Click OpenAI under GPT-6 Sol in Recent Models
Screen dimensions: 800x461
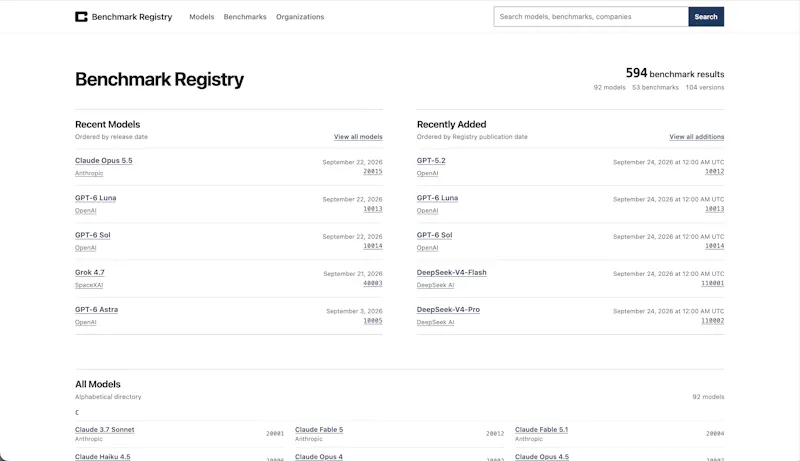coord(85,248)
